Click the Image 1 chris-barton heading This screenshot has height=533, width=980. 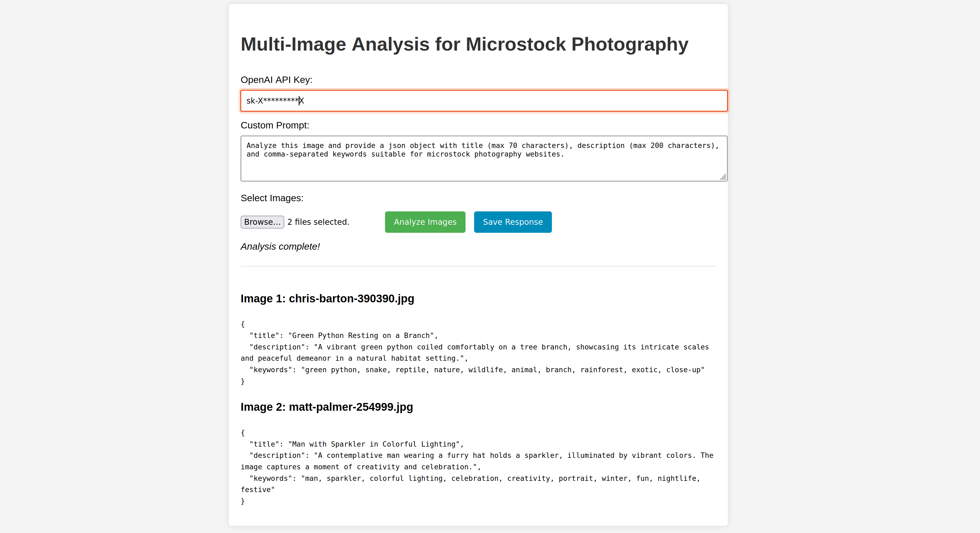tap(327, 299)
